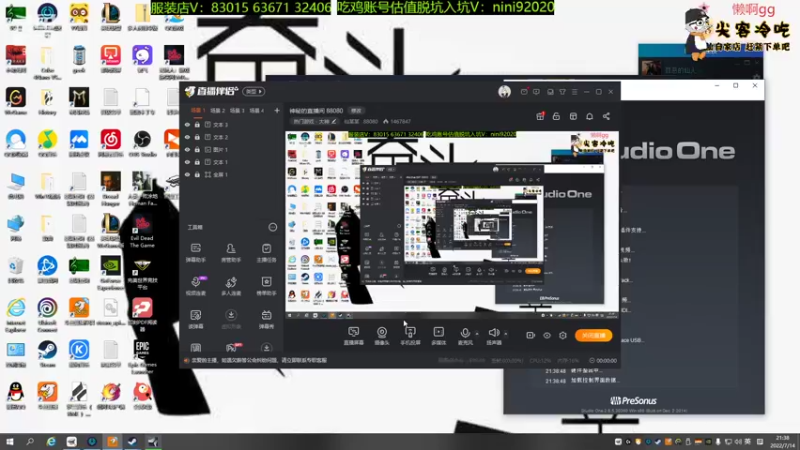Open the anchor tasks tool icon
The width and height of the screenshot is (800, 450).
click(266, 252)
